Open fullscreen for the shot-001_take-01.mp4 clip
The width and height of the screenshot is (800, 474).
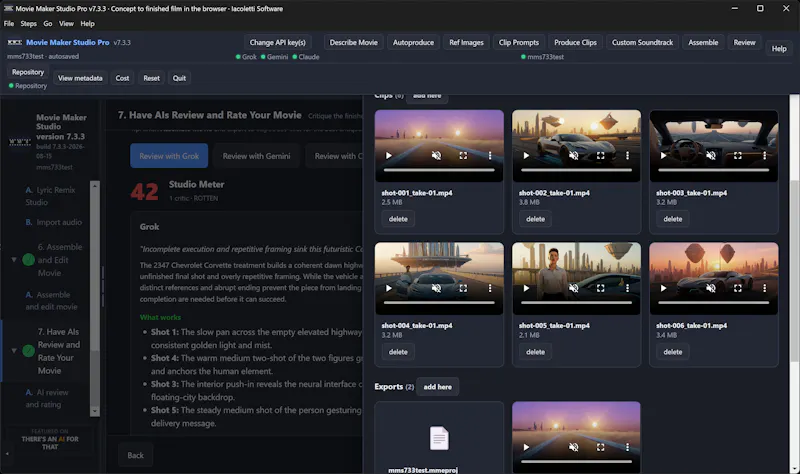click(463, 156)
